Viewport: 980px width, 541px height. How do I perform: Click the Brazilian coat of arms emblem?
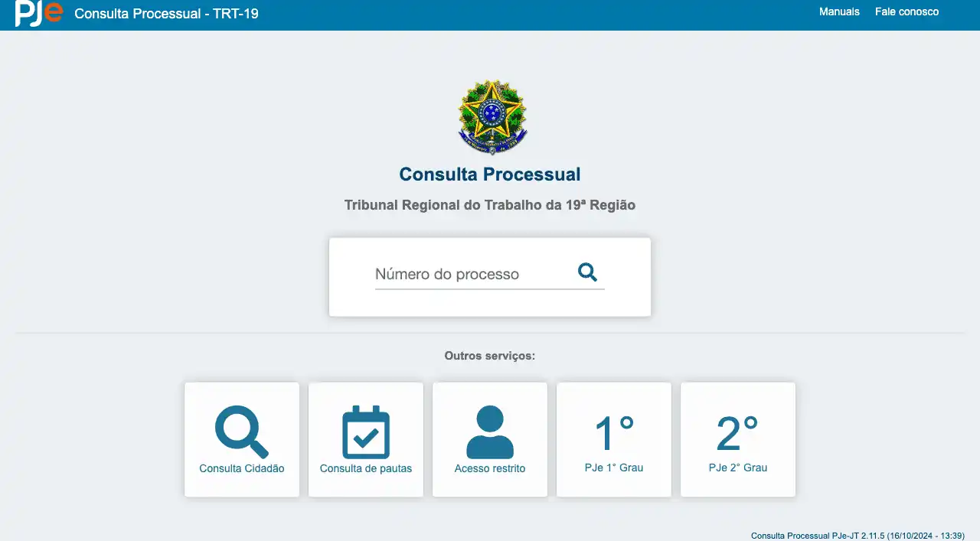pyautogui.click(x=492, y=117)
